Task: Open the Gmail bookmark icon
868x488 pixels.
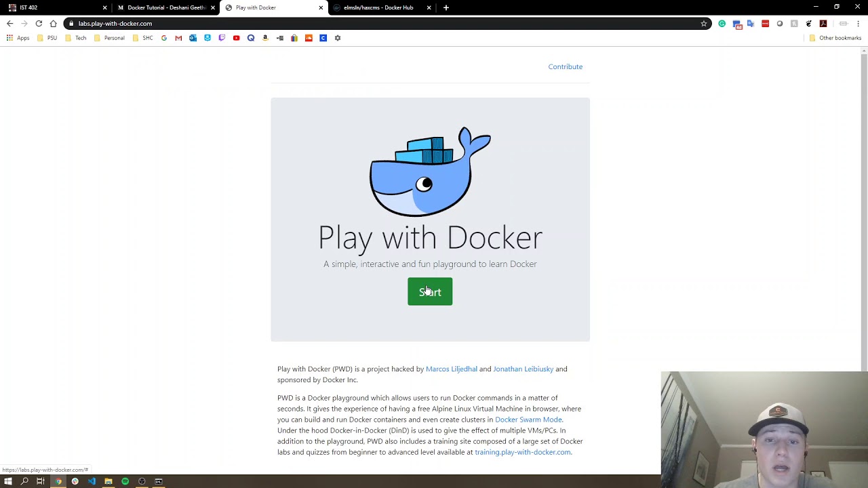Action: click(x=178, y=38)
